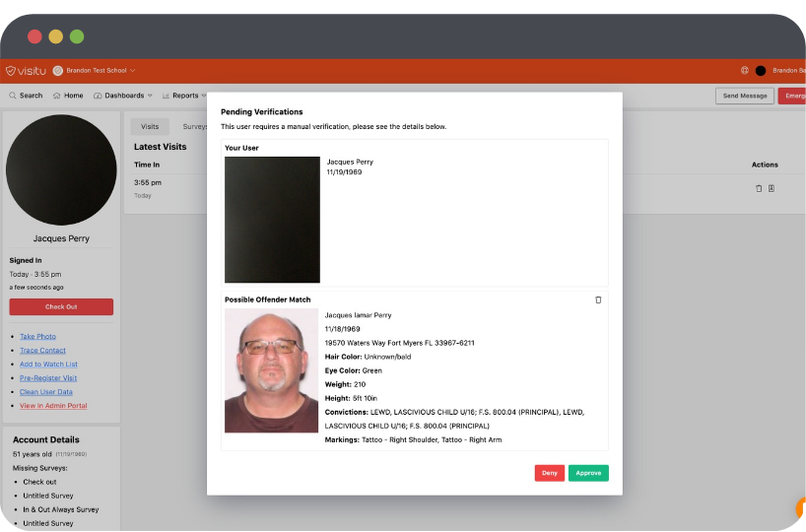Click the red Check Out button

[x=61, y=306]
